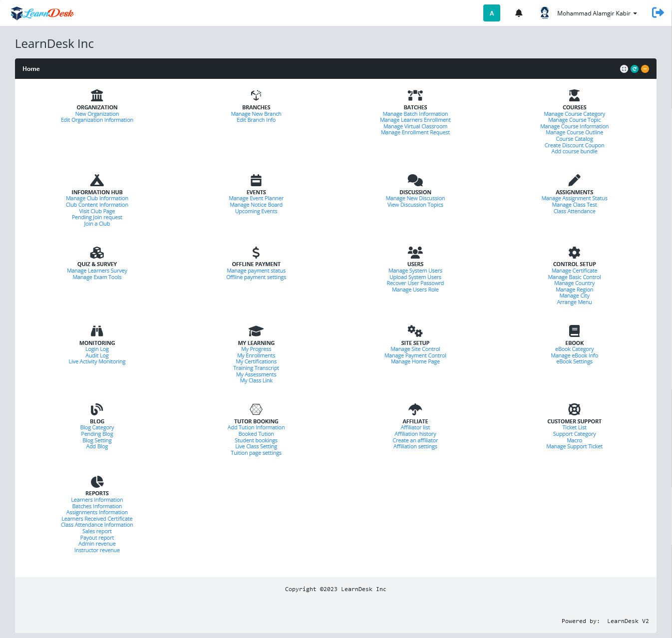Click the Assignments pencil icon
Viewport: 672px width, 638px height.
click(575, 180)
